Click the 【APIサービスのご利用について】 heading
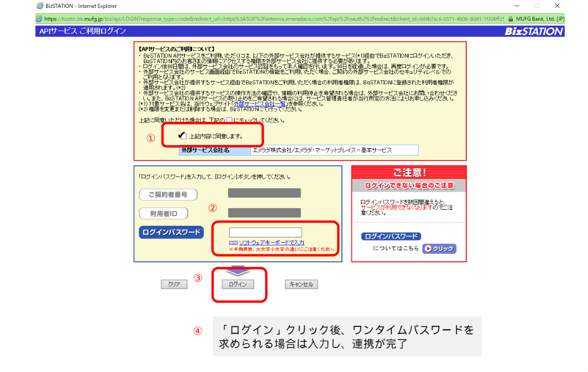Viewport: 588px width, 372px height. tap(176, 49)
